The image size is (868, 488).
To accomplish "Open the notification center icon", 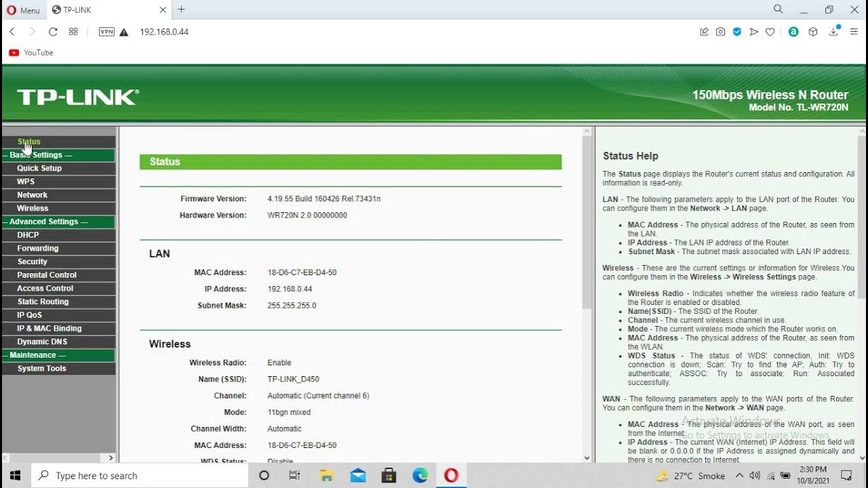I will point(846,476).
